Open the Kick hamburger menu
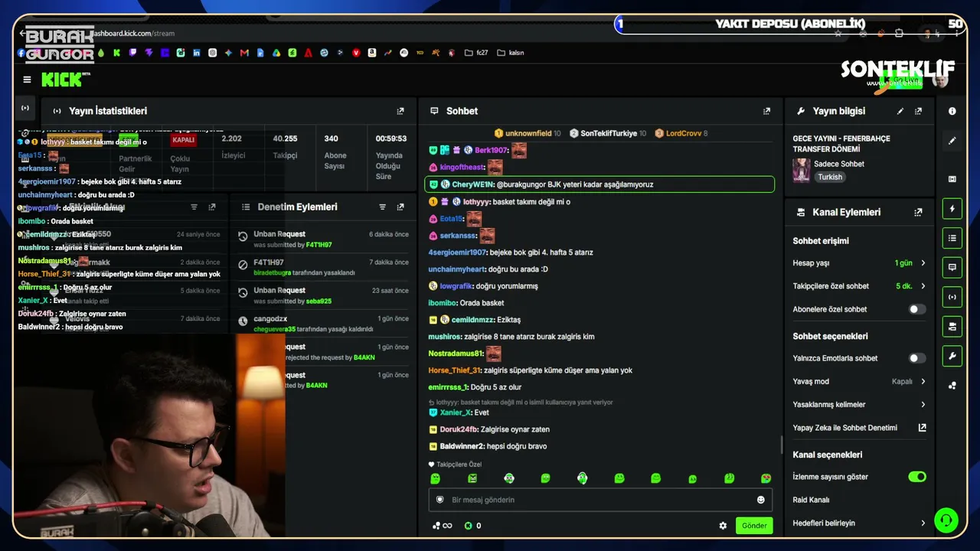 (x=27, y=80)
